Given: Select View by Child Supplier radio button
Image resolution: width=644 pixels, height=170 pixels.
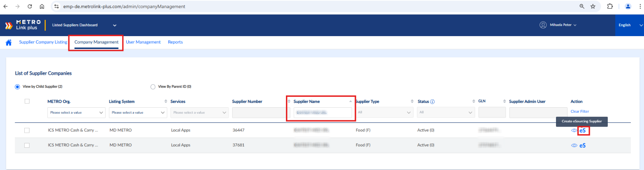Looking at the screenshot, I should 18,87.
